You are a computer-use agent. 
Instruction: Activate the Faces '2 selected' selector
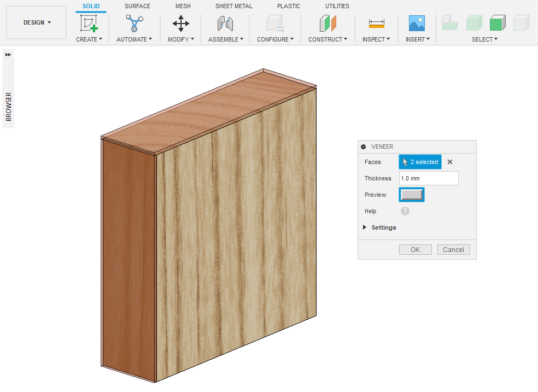(420, 162)
